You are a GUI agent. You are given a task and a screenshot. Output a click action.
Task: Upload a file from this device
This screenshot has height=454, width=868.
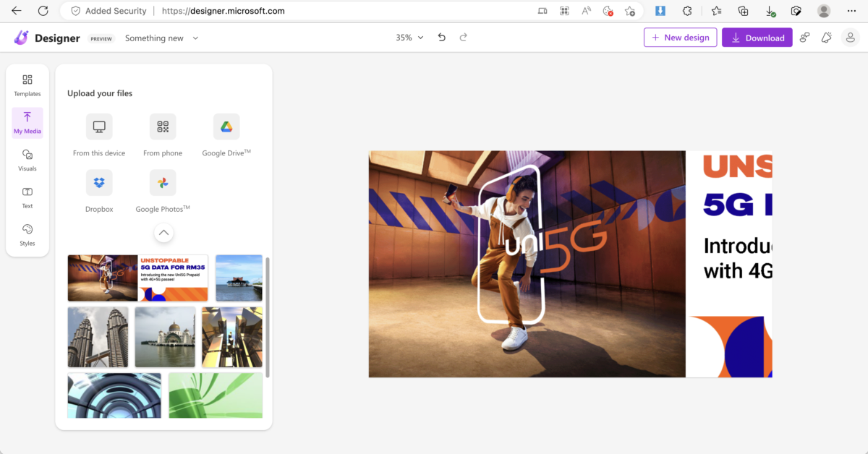[x=99, y=127]
